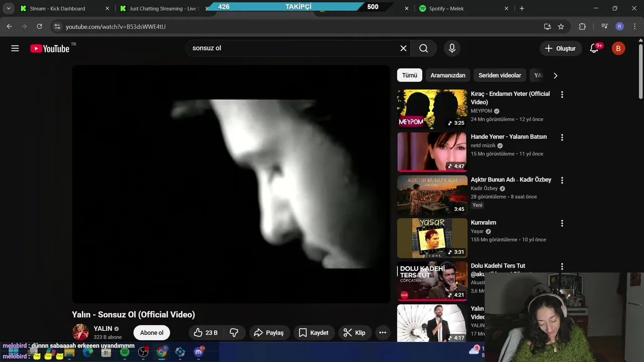Open the Hande Yener - Yalanın Batsın thumbnail
Screen dimensions: 644x362
coord(432,152)
